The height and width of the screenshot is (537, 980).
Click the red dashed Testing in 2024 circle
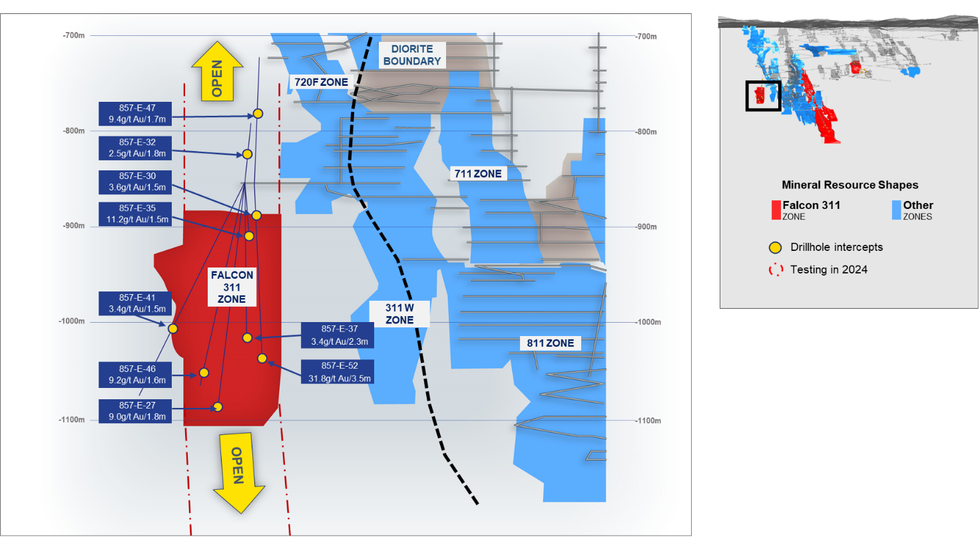(775, 270)
